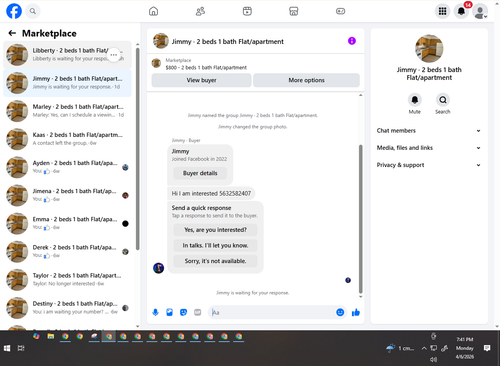This screenshot has height=366, width=500.
Task: Open the notifications bell in header
Action: 461,11
